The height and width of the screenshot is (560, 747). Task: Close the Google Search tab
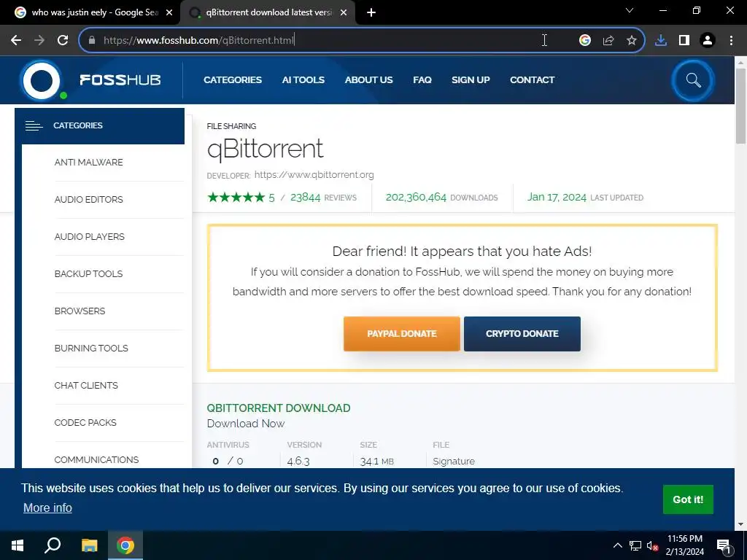click(169, 12)
